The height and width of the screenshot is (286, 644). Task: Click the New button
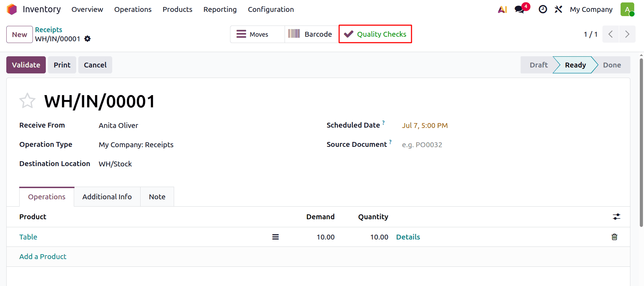pos(20,34)
